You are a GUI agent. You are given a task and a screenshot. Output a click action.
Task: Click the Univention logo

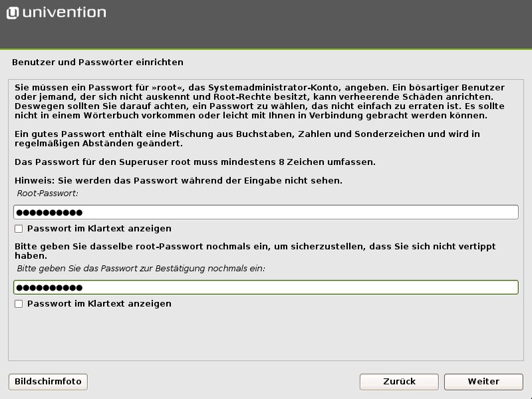point(57,11)
